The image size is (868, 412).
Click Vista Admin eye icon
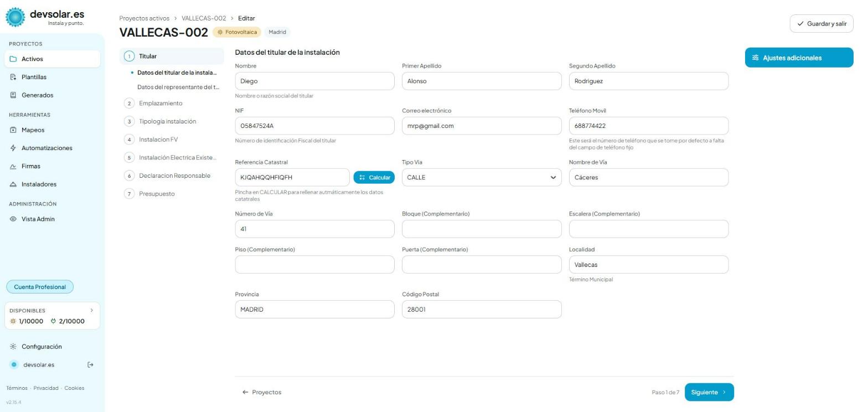[x=13, y=219]
